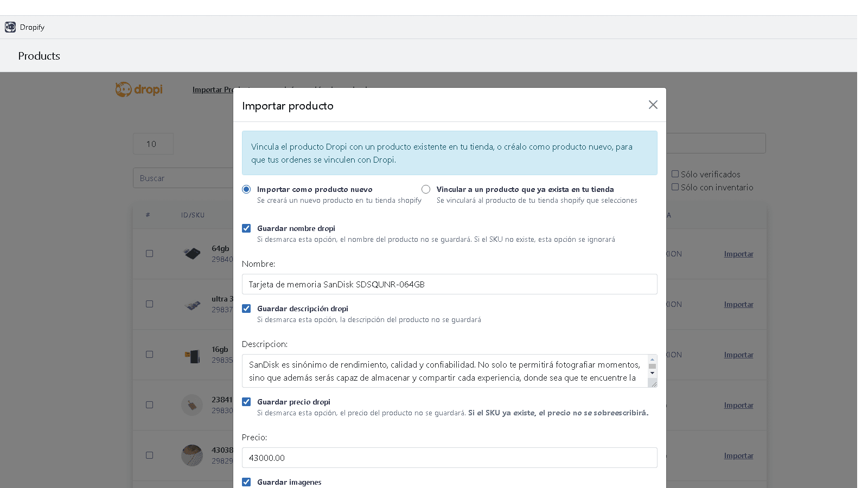Enable Sólo con inventario checkbox
The width and height of the screenshot is (868, 488).
675,187
